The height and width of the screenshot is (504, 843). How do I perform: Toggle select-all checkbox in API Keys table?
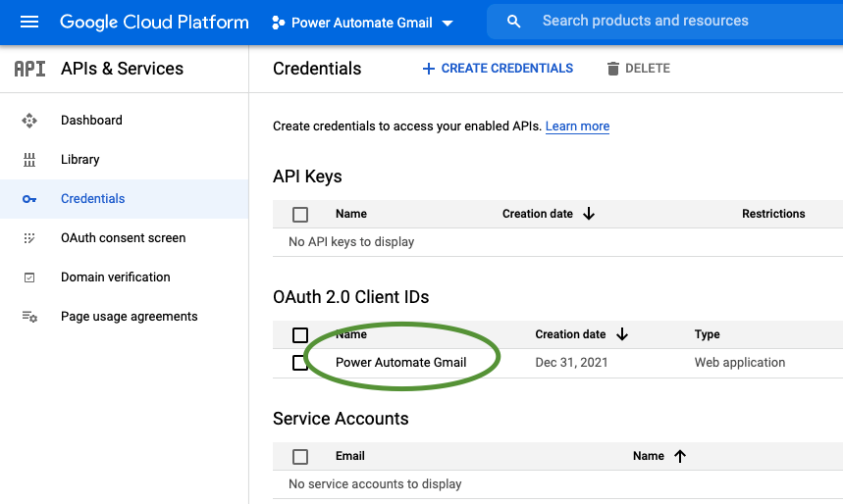(300, 215)
